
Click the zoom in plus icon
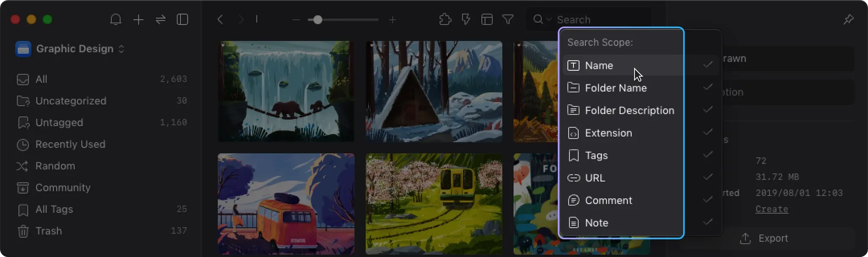[392, 19]
